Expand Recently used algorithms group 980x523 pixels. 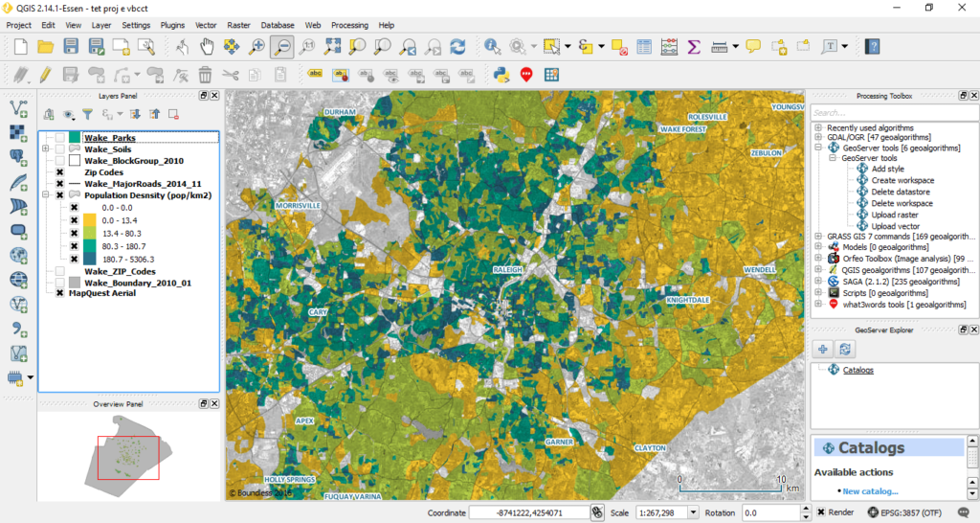pos(818,127)
